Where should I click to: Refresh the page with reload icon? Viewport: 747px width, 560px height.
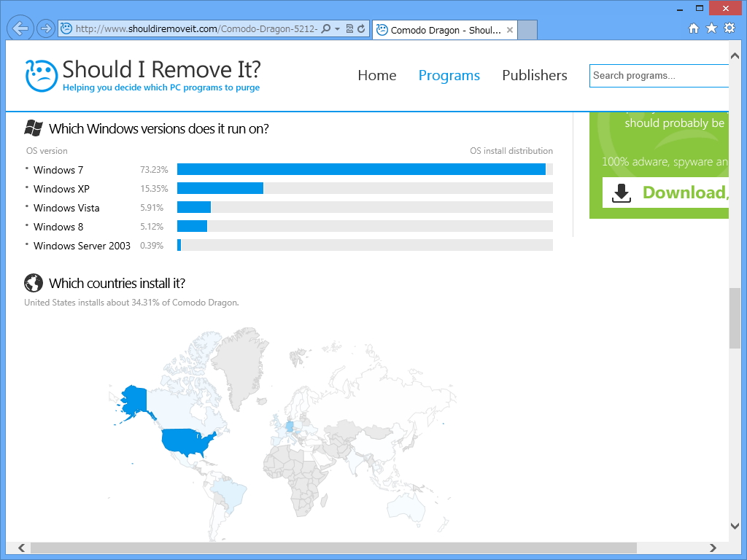tap(361, 28)
